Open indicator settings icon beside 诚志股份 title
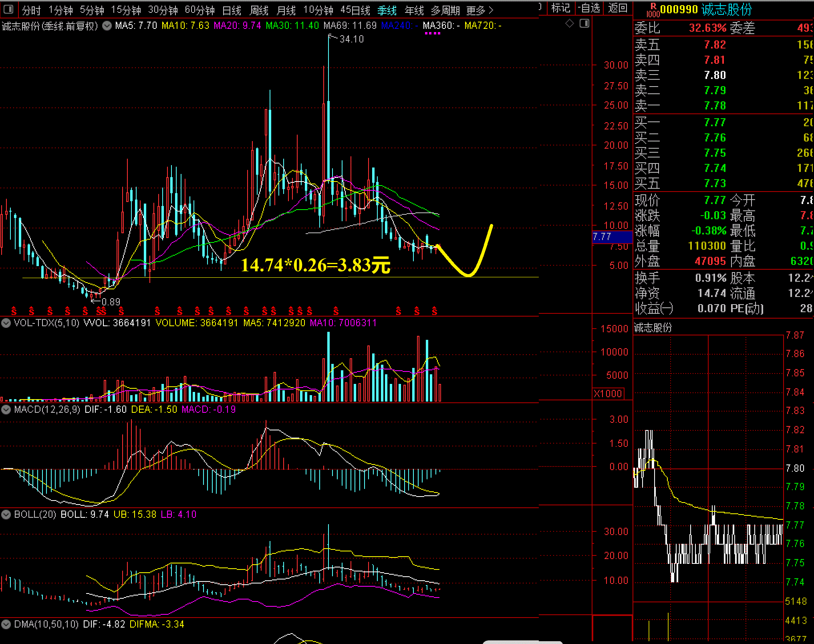814x644 pixels. [107, 26]
